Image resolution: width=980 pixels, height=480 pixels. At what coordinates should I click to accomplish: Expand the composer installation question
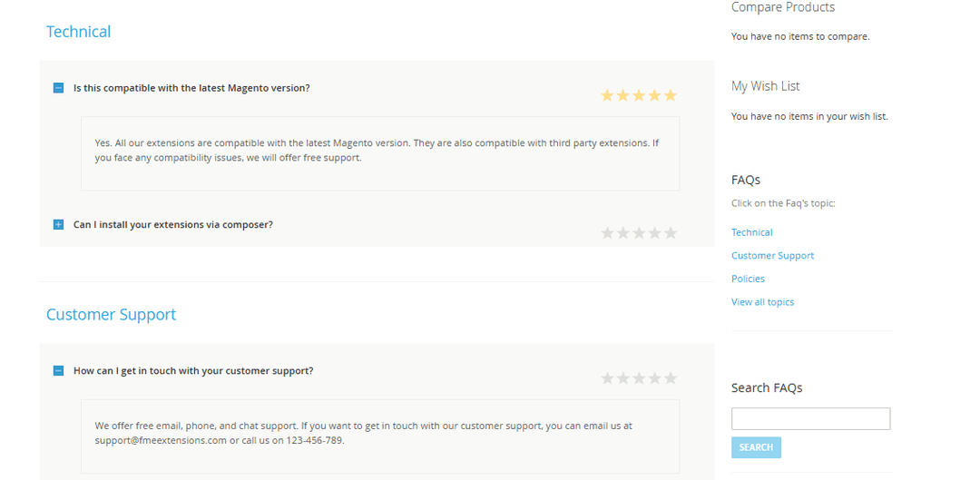[x=58, y=224]
